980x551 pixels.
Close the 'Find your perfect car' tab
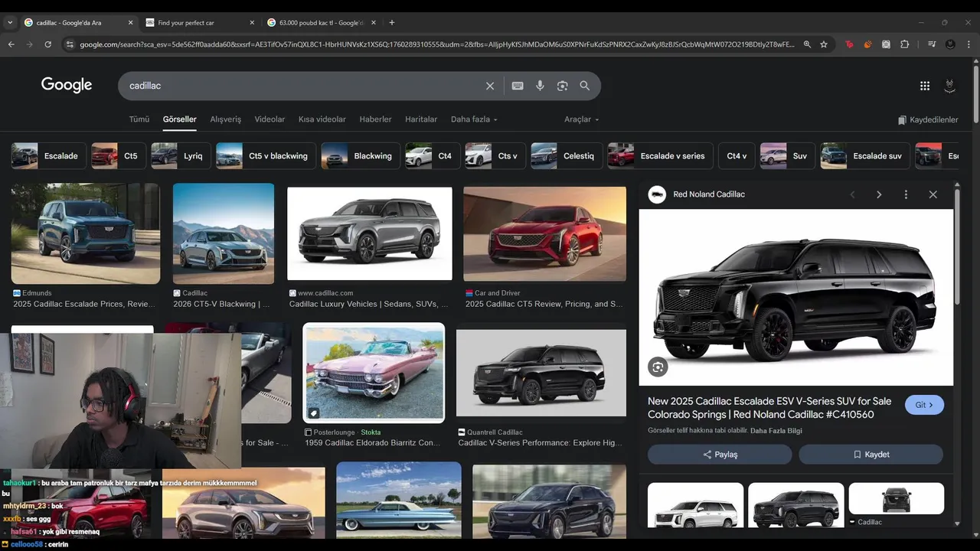pos(252,23)
